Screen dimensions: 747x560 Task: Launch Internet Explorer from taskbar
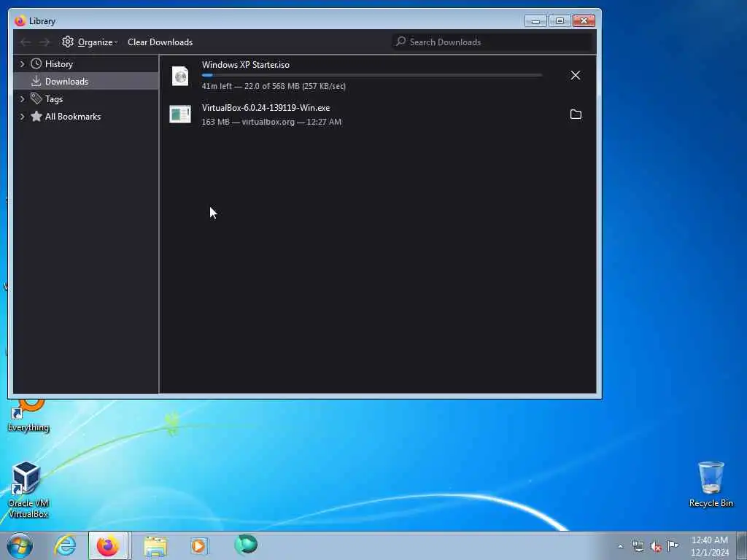click(x=65, y=545)
